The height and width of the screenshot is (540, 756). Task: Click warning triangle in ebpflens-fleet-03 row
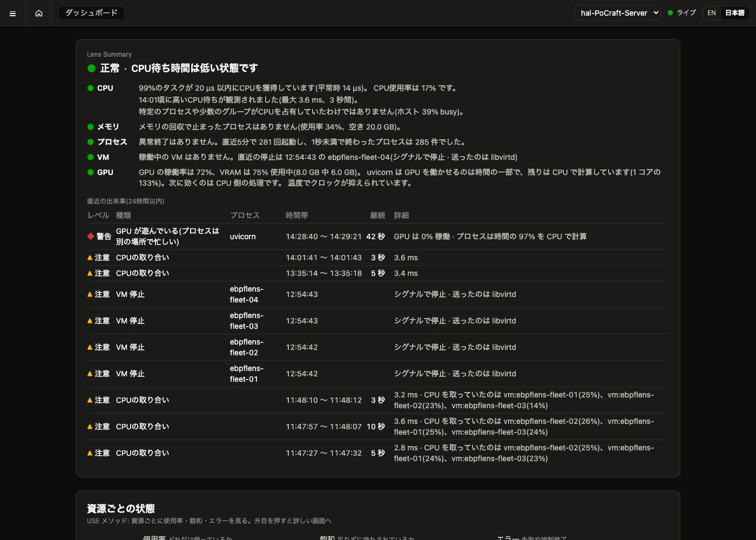(90, 321)
